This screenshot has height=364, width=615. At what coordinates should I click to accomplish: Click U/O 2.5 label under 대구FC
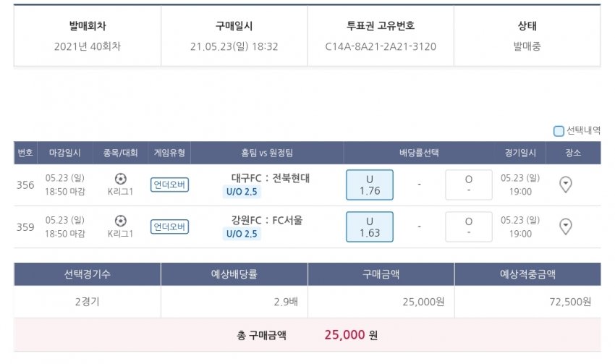242,192
